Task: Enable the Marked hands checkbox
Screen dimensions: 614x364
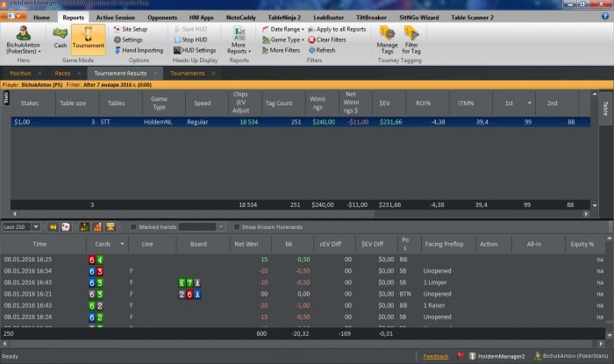Action: click(133, 226)
